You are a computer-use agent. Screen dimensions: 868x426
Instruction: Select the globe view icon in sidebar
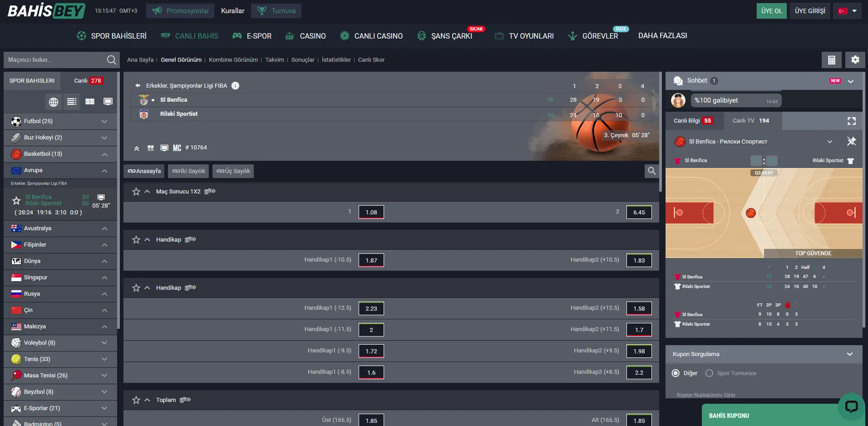point(54,102)
